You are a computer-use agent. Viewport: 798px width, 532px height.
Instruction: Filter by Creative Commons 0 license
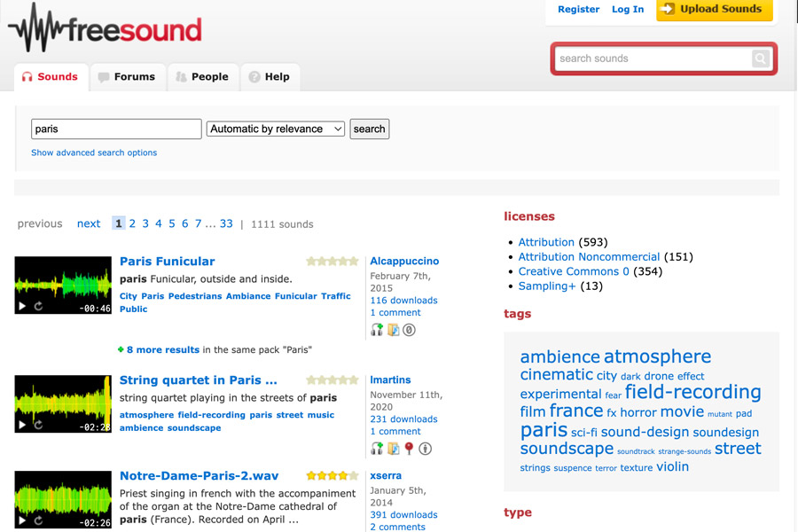coord(574,271)
